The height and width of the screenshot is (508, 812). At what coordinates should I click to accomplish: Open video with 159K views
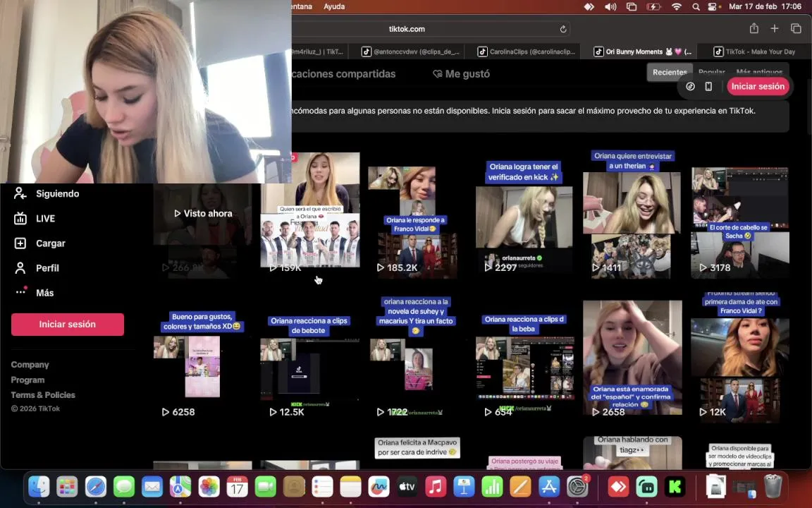click(x=309, y=215)
